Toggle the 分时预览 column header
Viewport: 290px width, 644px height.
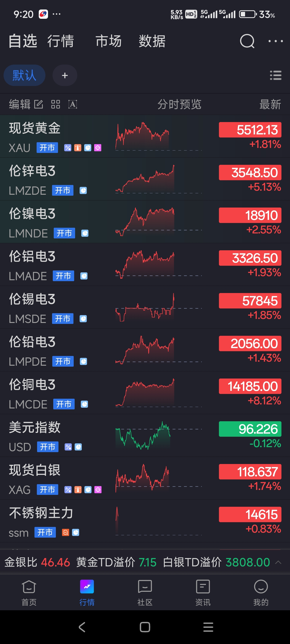[179, 104]
